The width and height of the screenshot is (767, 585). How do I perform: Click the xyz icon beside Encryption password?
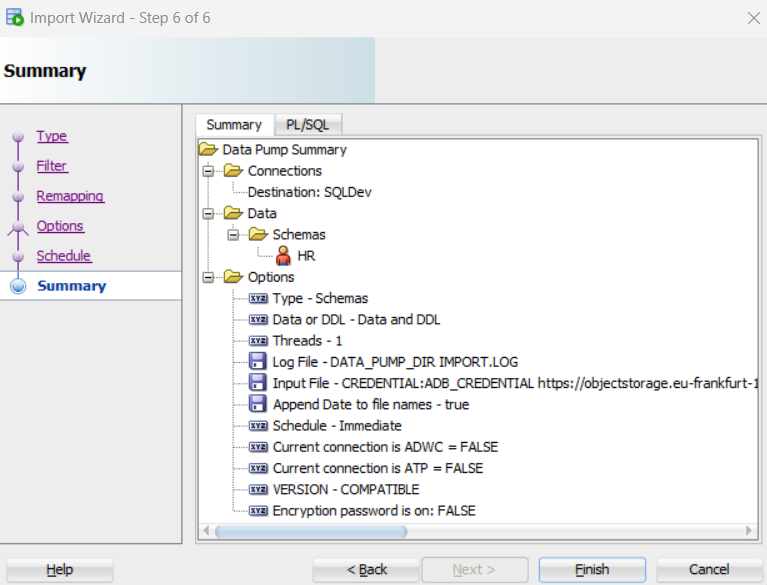258,511
